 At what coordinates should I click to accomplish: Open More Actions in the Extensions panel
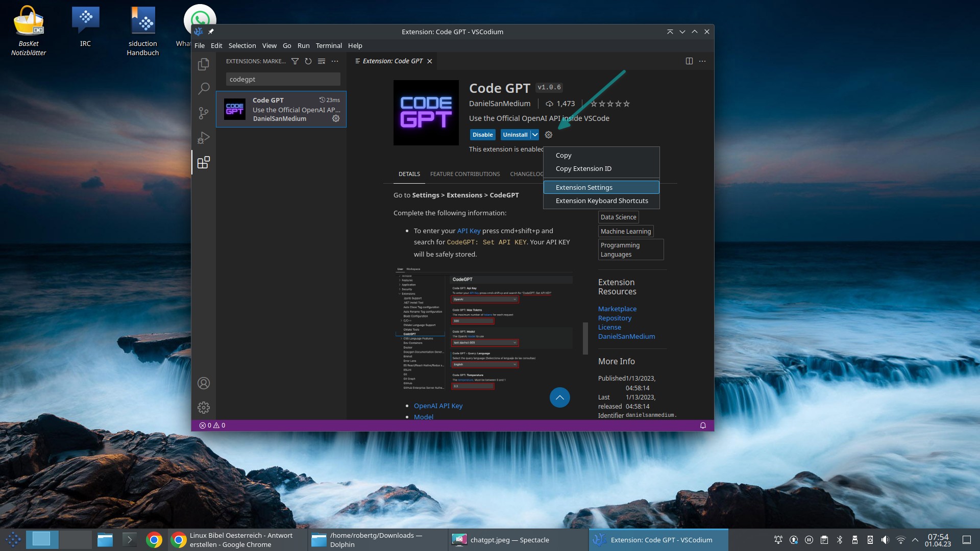click(335, 61)
